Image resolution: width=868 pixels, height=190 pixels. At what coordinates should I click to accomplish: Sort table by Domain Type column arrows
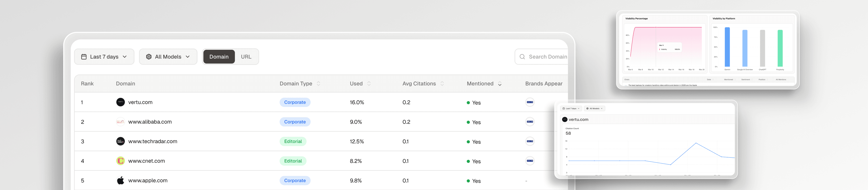click(318, 84)
